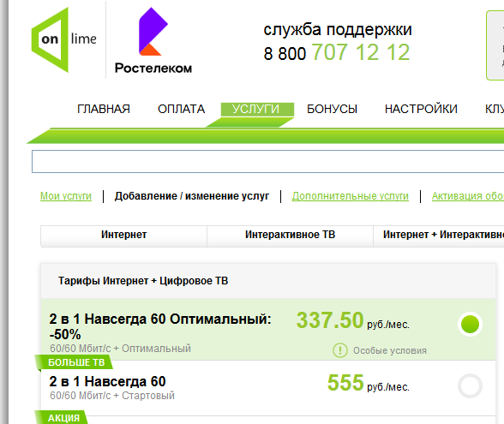Click the empty search input field
This screenshot has width=504, height=424.
(267, 161)
